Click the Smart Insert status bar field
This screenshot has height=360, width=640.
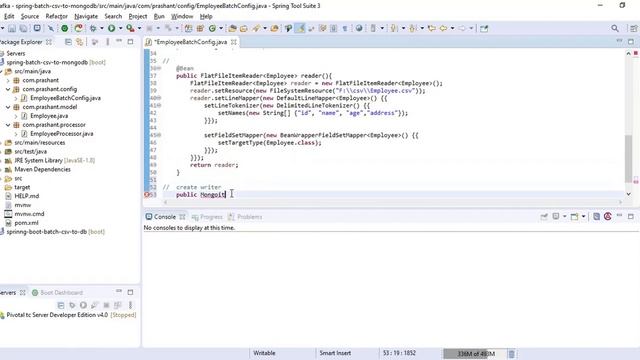[335, 353]
